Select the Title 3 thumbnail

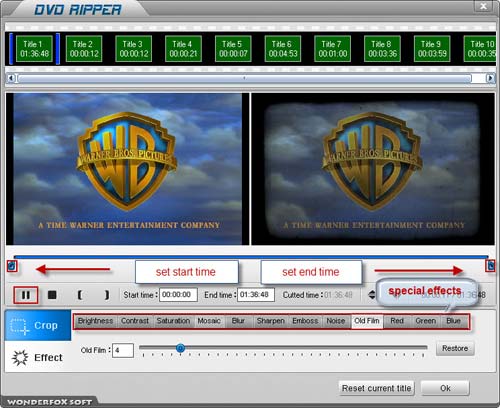point(134,49)
